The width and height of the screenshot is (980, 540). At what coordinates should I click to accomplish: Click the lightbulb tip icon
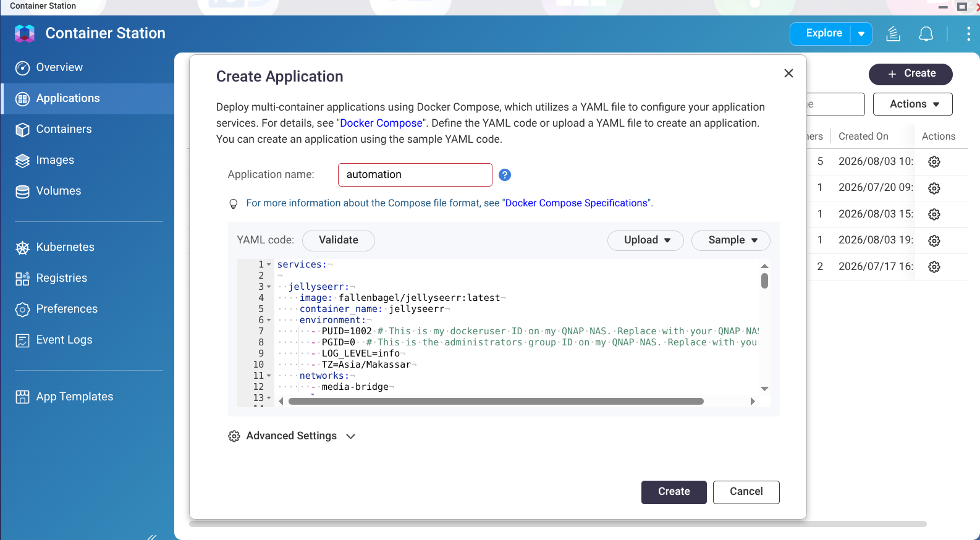pos(234,204)
